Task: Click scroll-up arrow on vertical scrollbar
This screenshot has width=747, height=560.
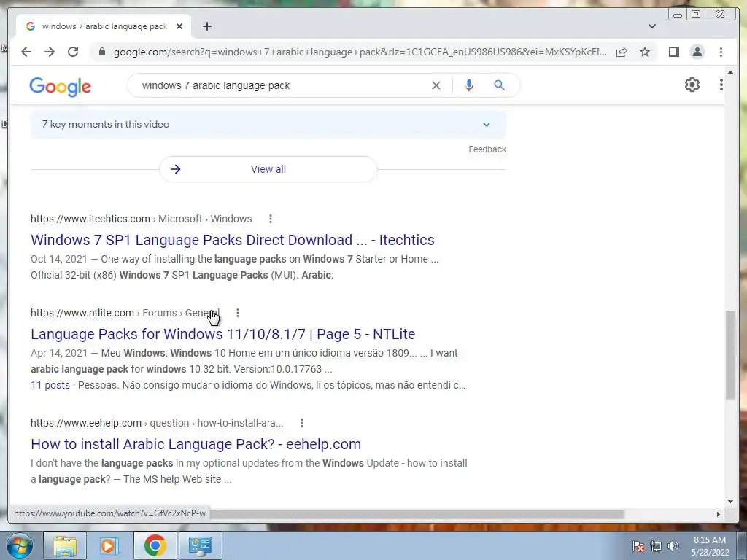Action: tap(730, 72)
